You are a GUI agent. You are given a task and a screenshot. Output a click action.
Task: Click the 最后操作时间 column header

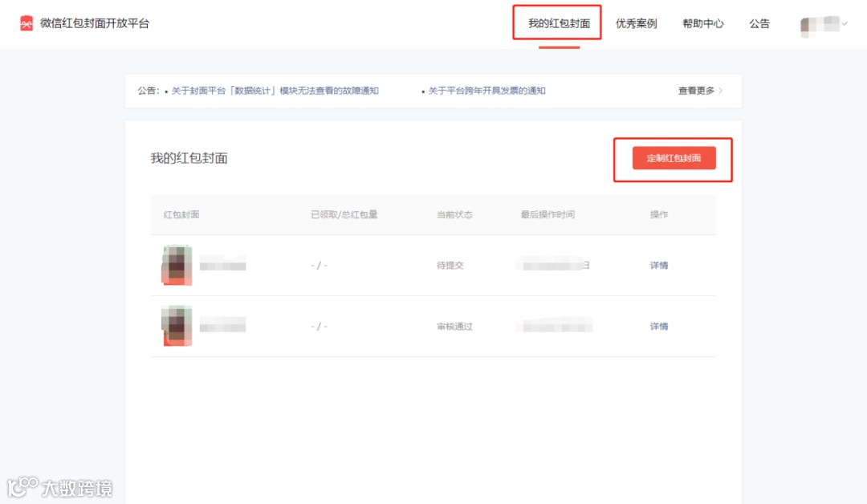click(x=547, y=214)
